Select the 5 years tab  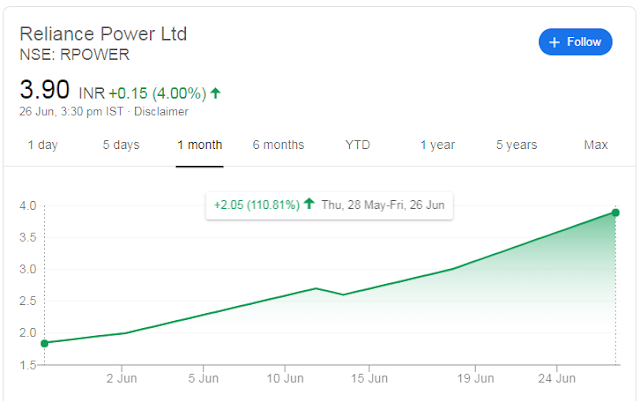(516, 145)
